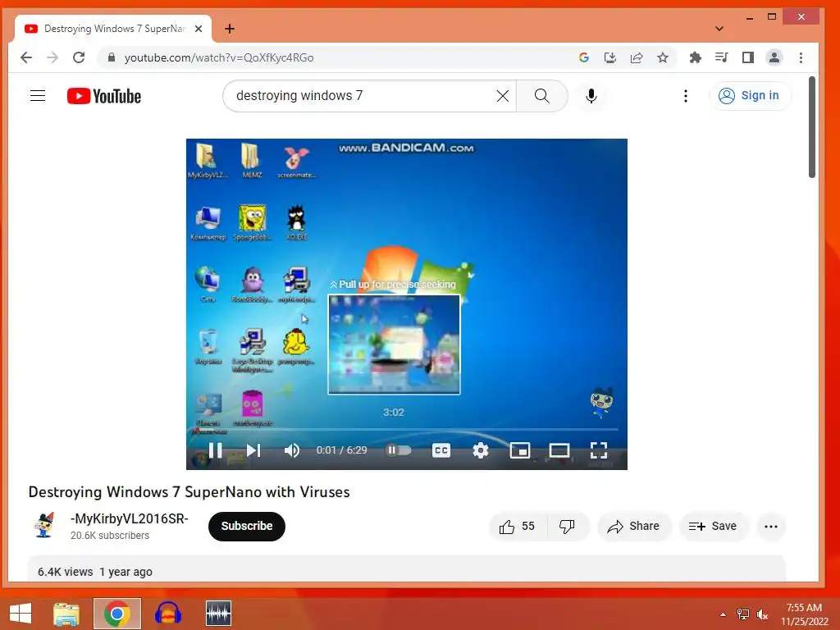840x630 pixels.
Task: Skip to next video
Action: [253, 450]
